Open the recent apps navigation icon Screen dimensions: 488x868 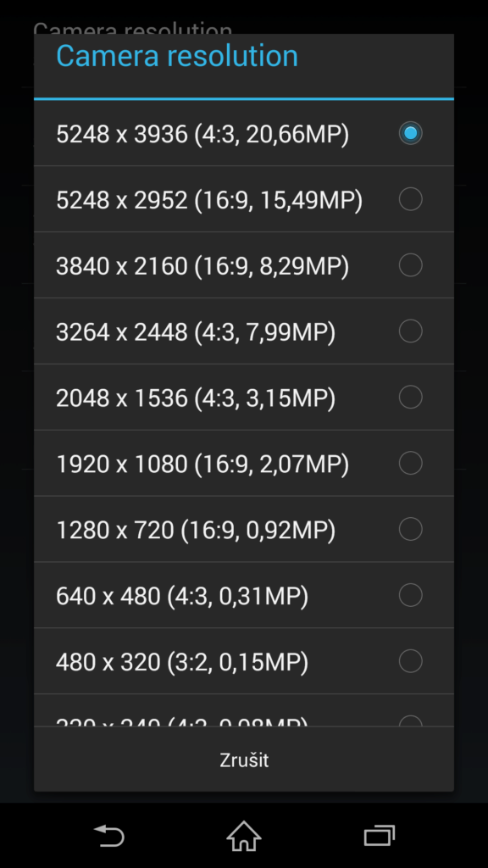[x=380, y=835]
